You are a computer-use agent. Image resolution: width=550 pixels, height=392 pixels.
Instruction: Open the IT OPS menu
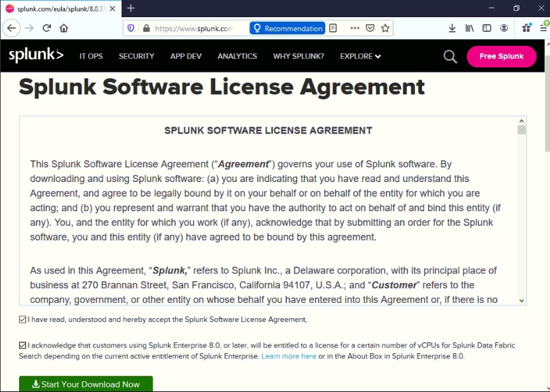[x=91, y=56]
